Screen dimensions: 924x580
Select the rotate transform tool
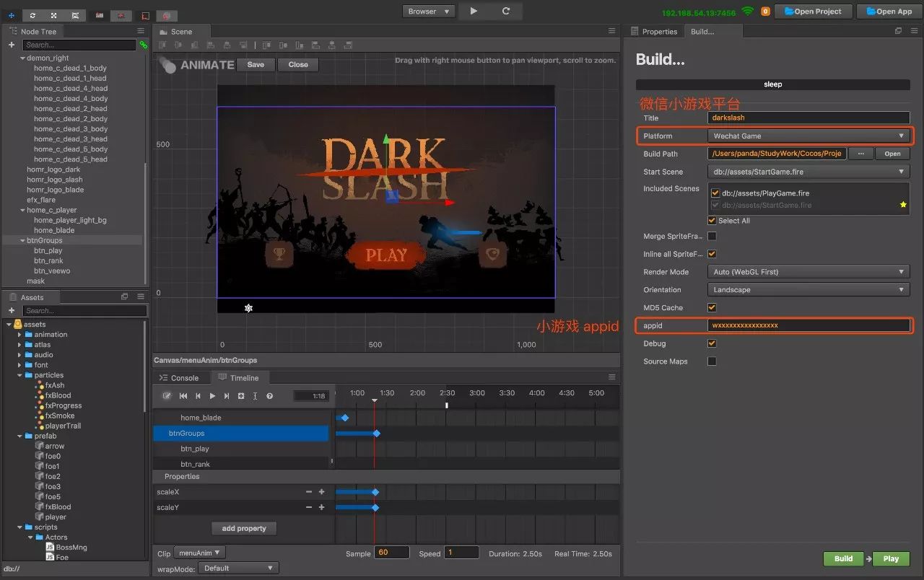34,15
